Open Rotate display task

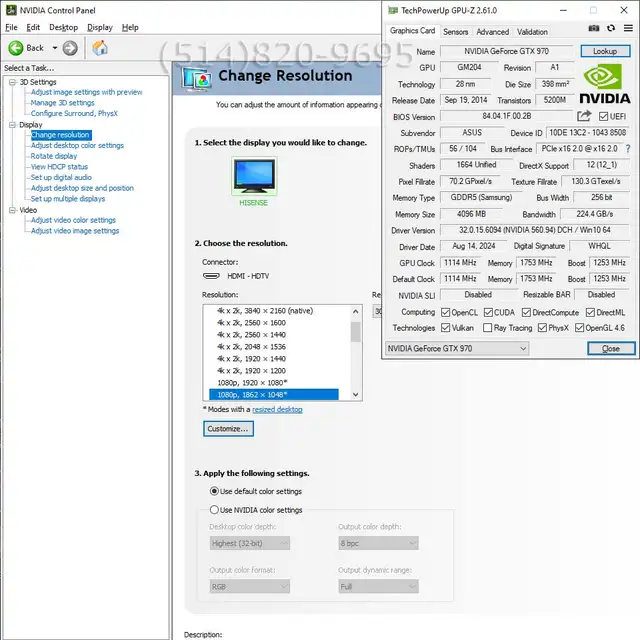click(x=54, y=156)
